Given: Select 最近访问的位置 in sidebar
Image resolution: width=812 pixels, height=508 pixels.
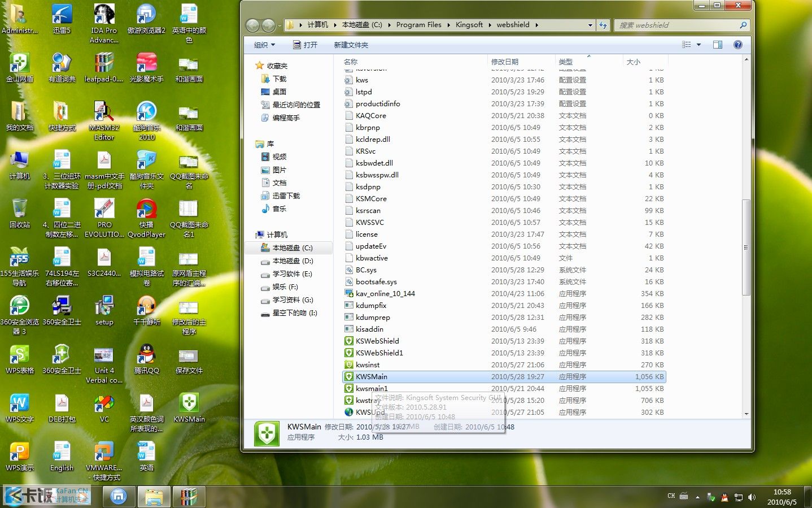Looking at the screenshot, I should pyautogui.click(x=290, y=105).
